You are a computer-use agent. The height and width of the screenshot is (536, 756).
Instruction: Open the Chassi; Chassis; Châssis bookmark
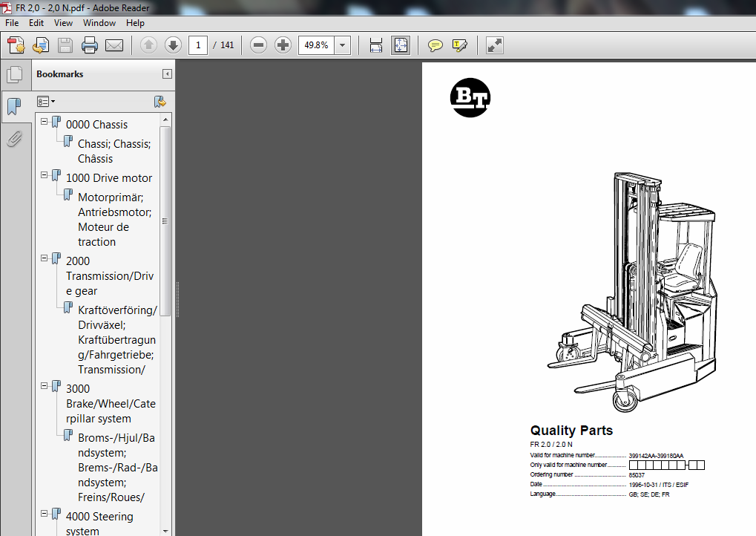point(114,151)
